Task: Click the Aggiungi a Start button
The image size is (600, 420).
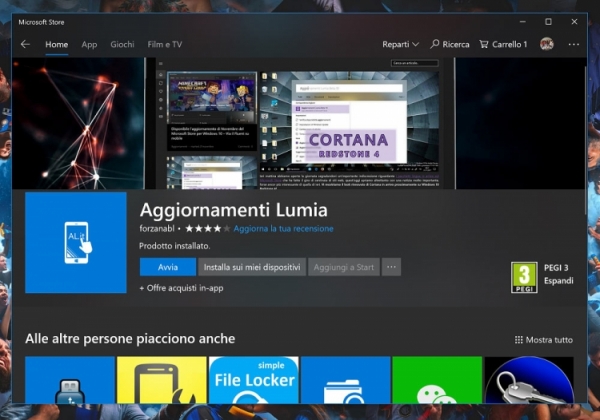Action: click(344, 267)
